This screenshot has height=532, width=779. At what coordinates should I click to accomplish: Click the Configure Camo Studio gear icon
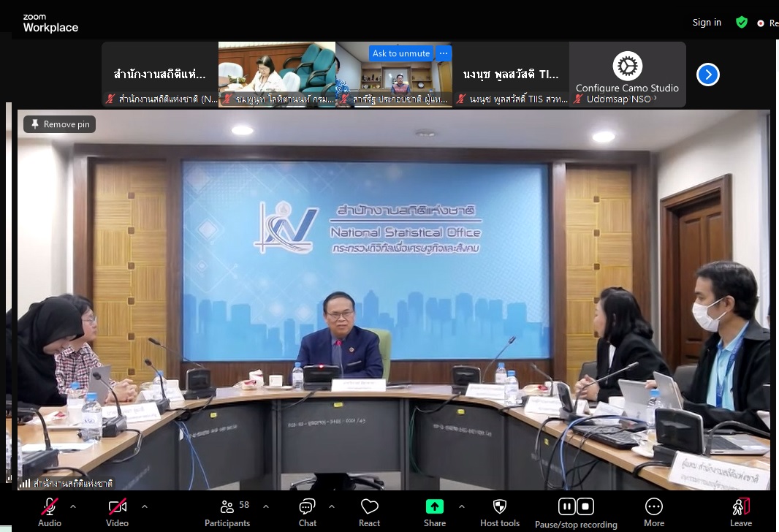[x=628, y=66]
